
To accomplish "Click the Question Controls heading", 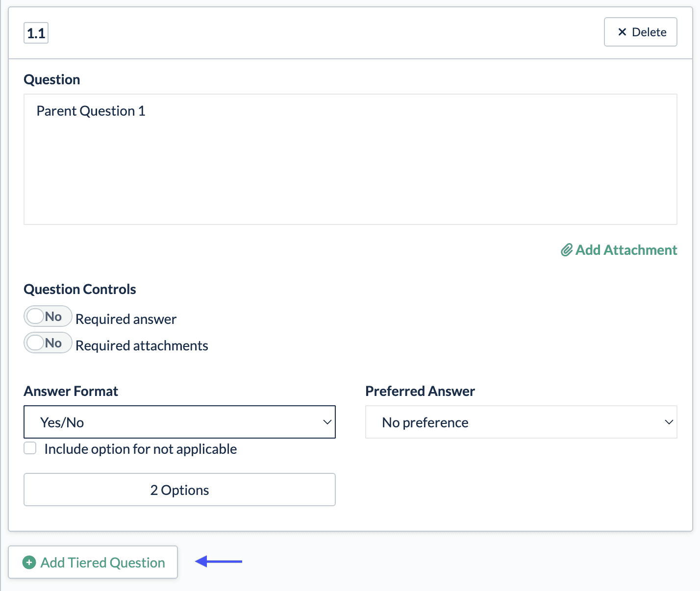I will click(x=80, y=289).
